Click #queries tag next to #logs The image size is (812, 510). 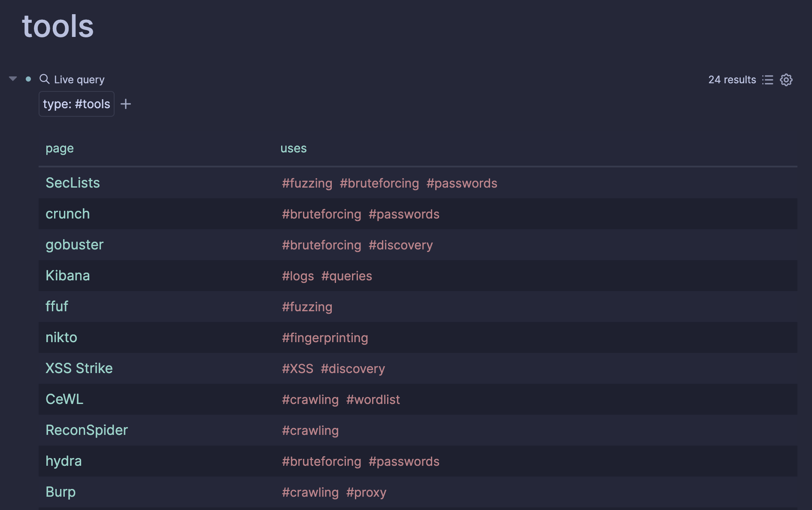(x=347, y=276)
